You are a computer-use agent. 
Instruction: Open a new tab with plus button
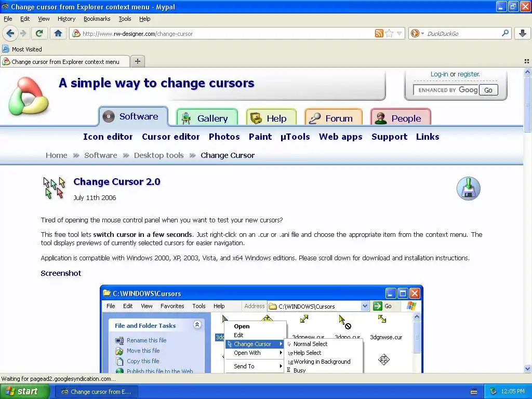coord(137,61)
